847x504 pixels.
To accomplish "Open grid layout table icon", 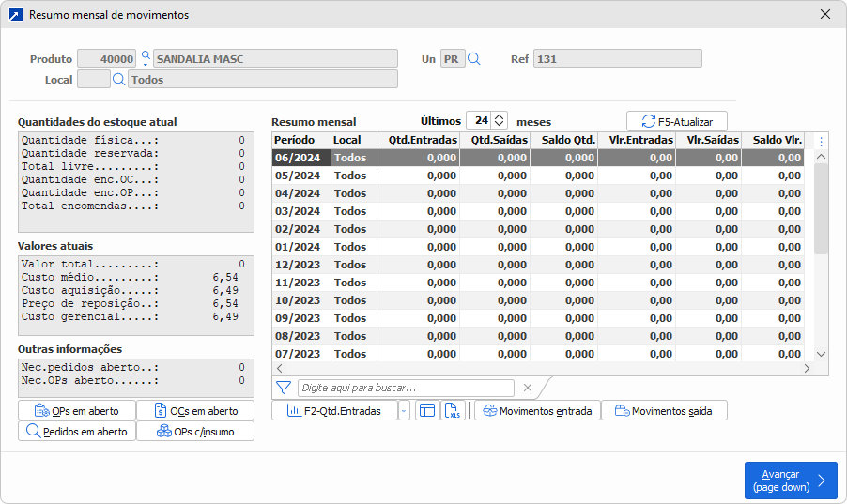I will [426, 410].
